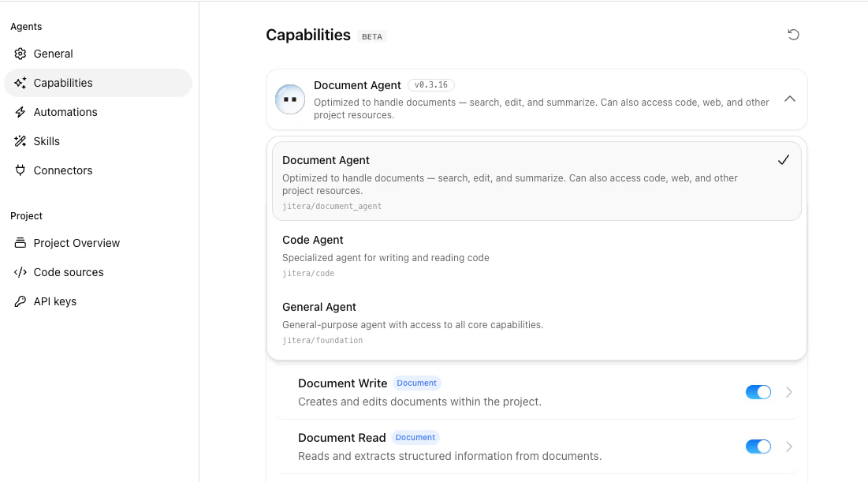
Task: Turn off Document Read toggle
Action: (758, 447)
